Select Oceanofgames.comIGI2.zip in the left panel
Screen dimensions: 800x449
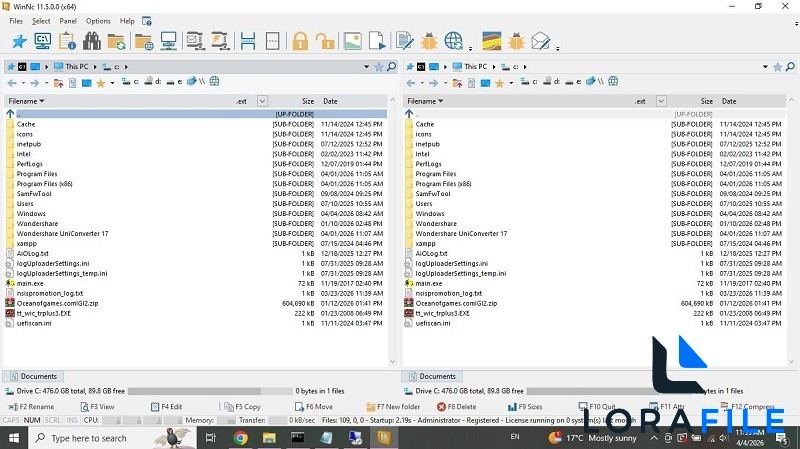(x=196, y=303)
